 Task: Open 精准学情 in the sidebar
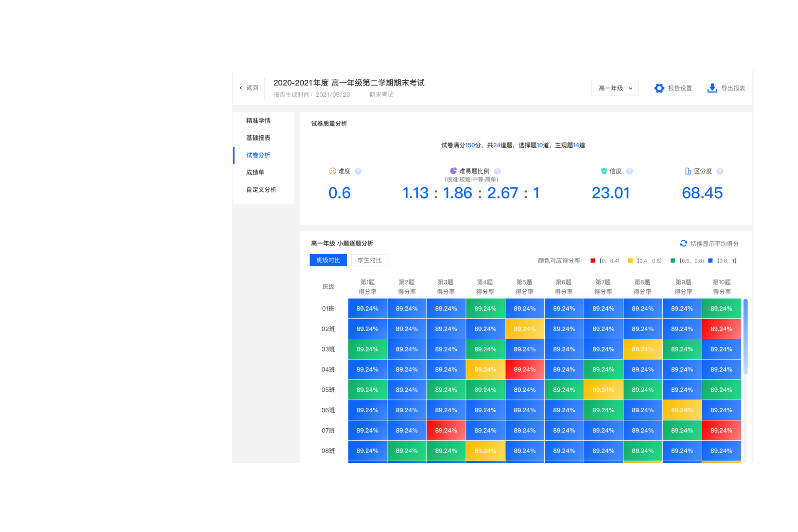(x=258, y=121)
